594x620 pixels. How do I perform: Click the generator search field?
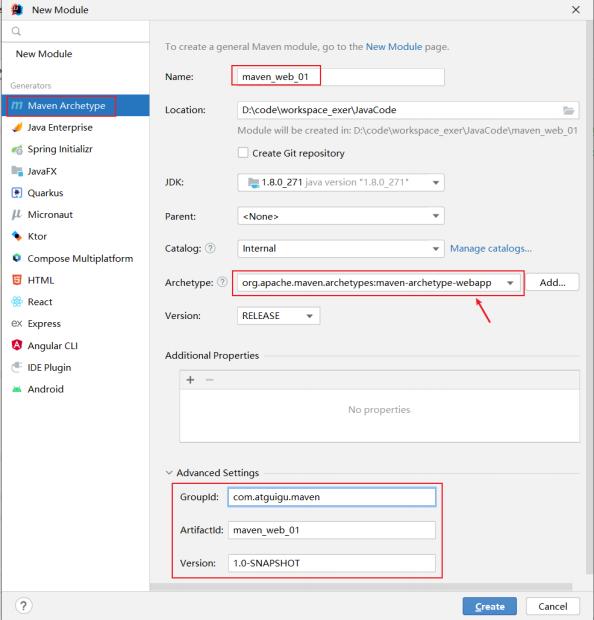(76, 31)
